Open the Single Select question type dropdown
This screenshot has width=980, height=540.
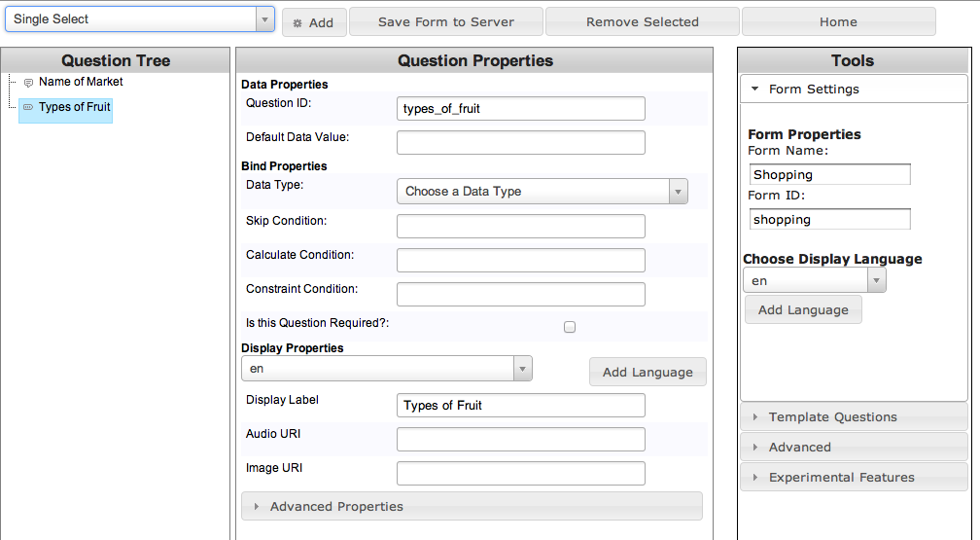(x=140, y=19)
